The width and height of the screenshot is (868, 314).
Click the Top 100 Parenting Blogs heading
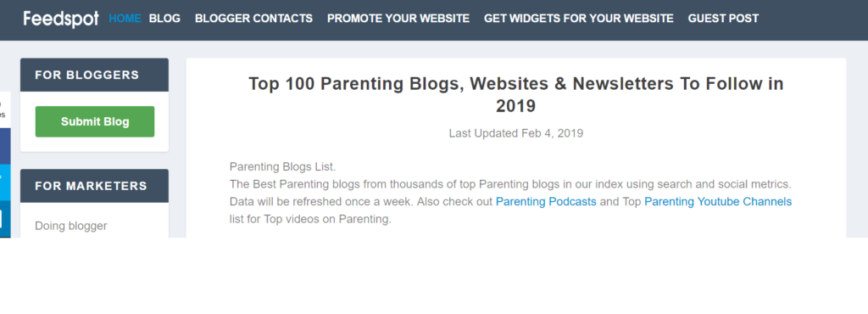point(516,95)
